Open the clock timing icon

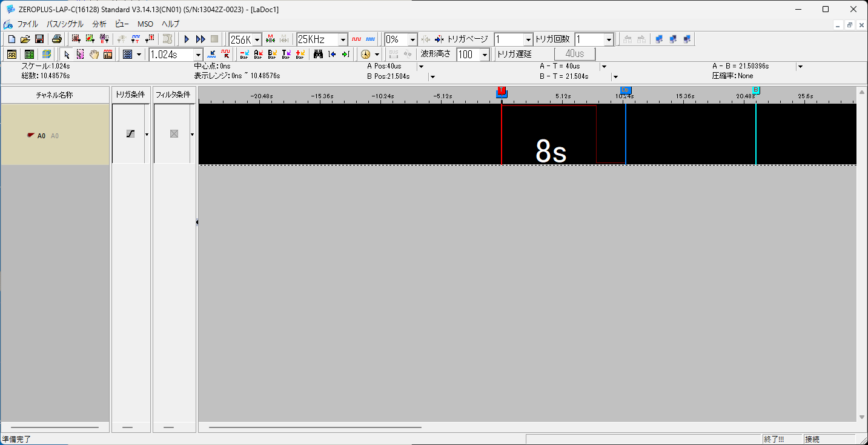[x=366, y=54]
